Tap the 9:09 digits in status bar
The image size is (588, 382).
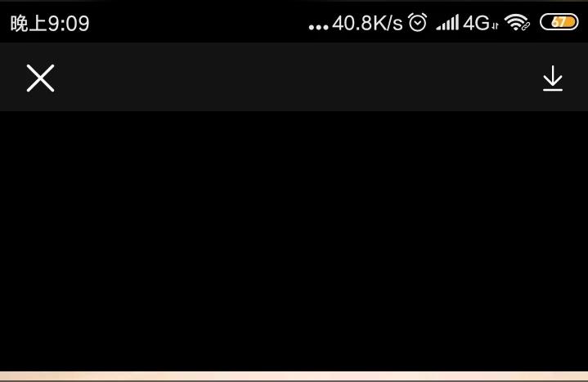pos(69,23)
